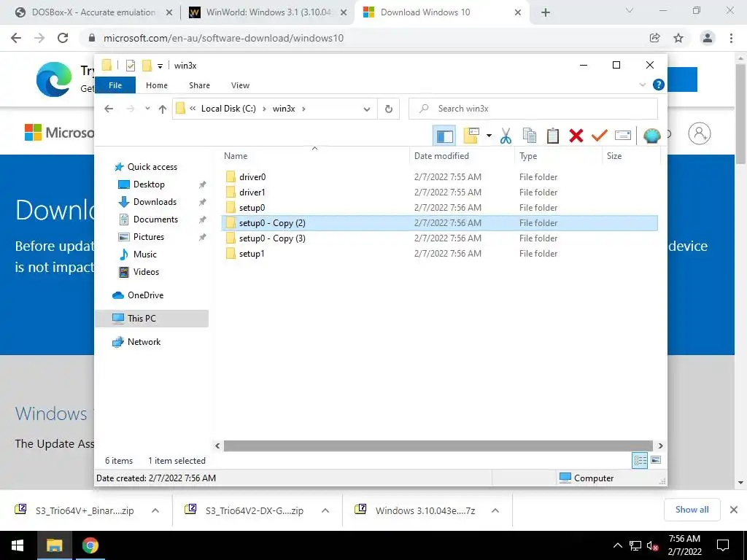Open Desktop in navigation pane

[149, 184]
